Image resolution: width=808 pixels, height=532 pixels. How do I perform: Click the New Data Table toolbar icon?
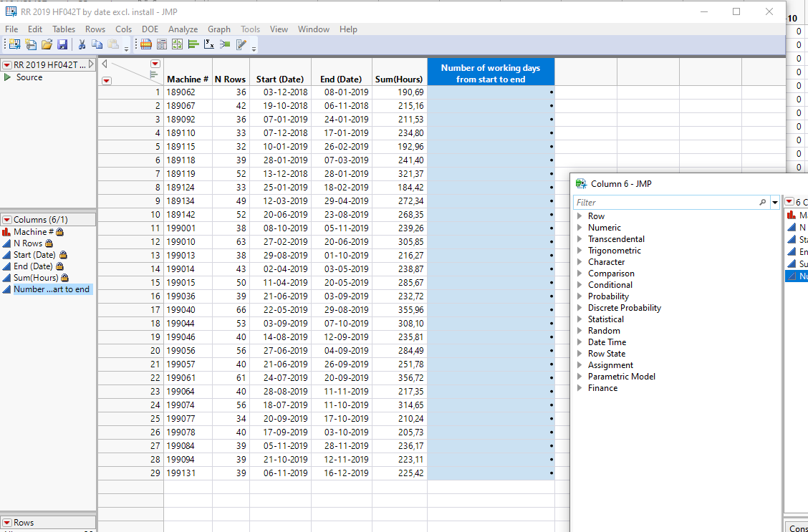click(15, 44)
